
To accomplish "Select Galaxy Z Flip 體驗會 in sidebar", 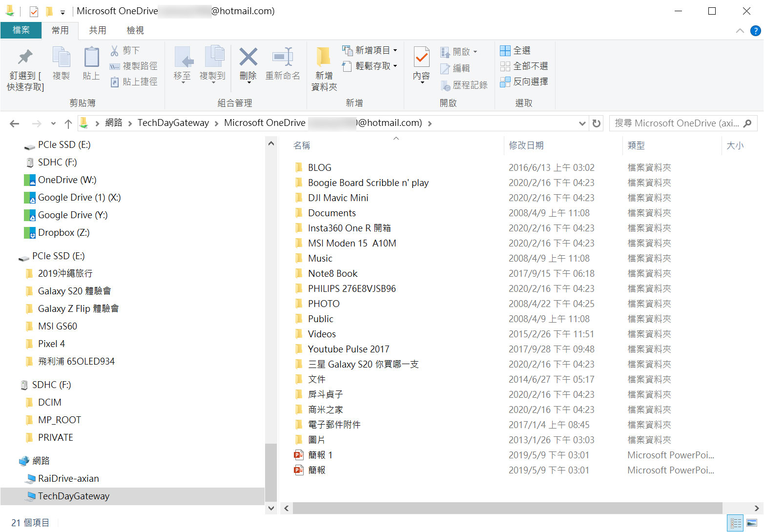I will coord(72,308).
